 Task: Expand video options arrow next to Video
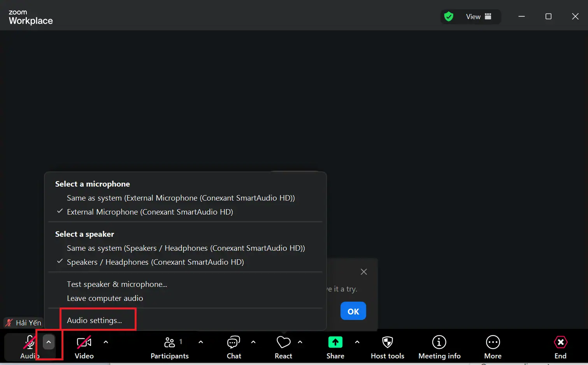click(x=106, y=342)
